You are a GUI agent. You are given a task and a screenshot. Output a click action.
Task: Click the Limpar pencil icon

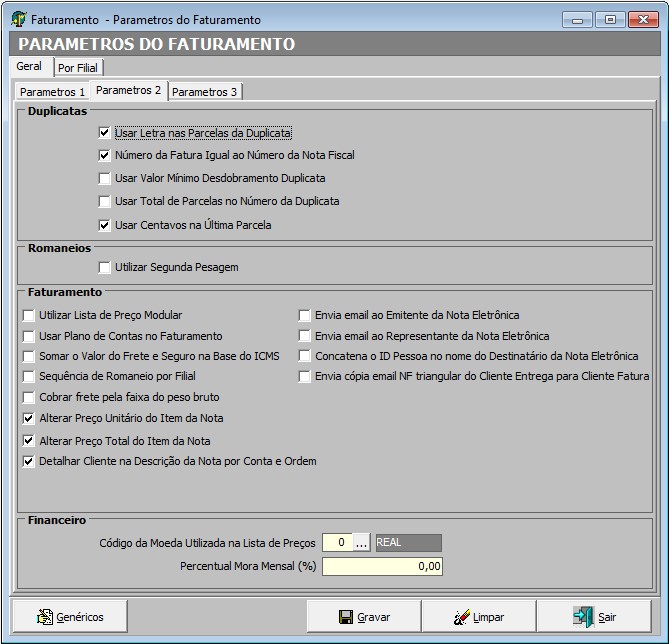click(x=461, y=617)
